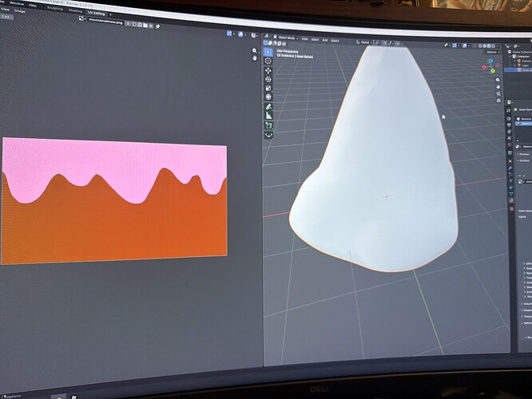Expand the Light item in the outliner

[514, 65]
